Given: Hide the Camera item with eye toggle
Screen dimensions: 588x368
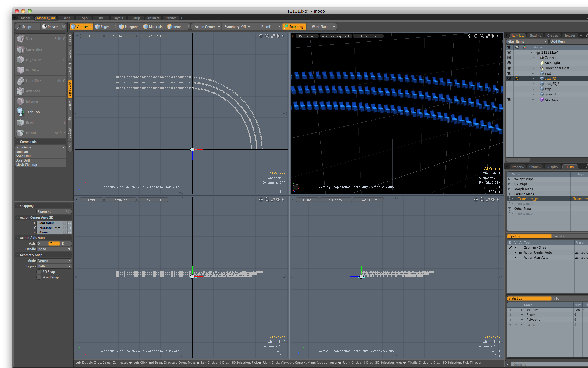Looking at the screenshot, I should (509, 58).
